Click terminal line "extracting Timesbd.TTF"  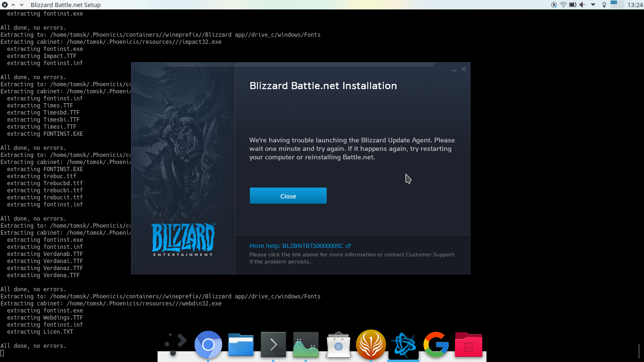[x=43, y=113]
